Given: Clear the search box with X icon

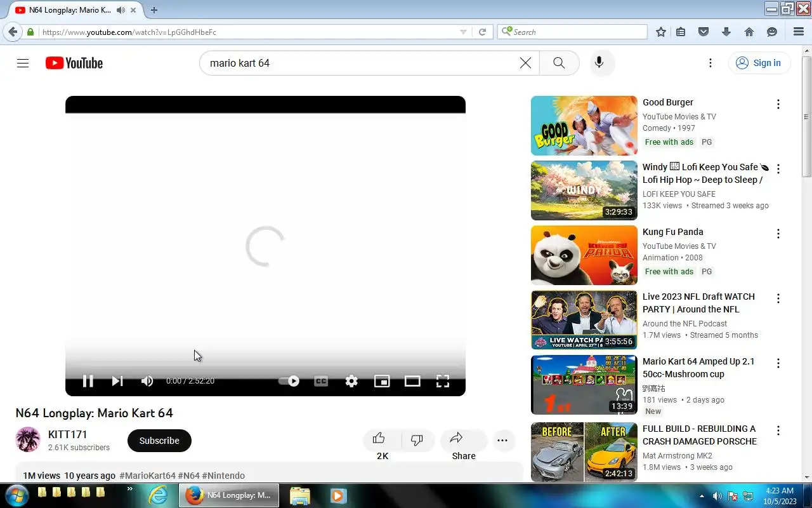Looking at the screenshot, I should pos(525,63).
